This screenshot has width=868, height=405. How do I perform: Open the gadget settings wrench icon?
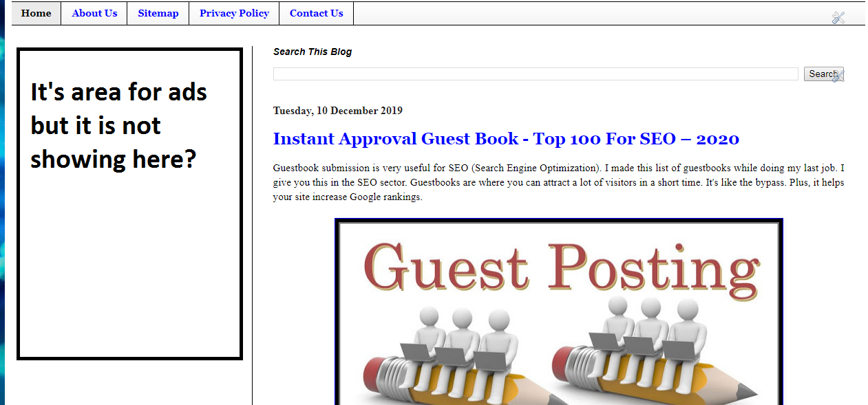pyautogui.click(x=838, y=17)
